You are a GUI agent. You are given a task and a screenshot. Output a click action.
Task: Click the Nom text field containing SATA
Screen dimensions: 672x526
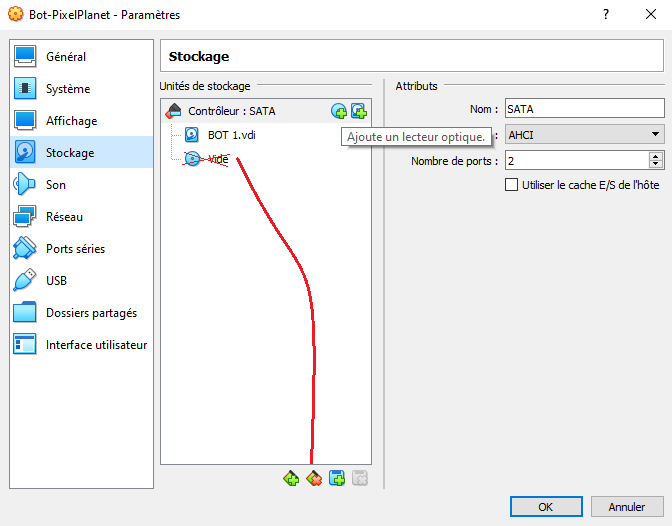pyautogui.click(x=584, y=108)
